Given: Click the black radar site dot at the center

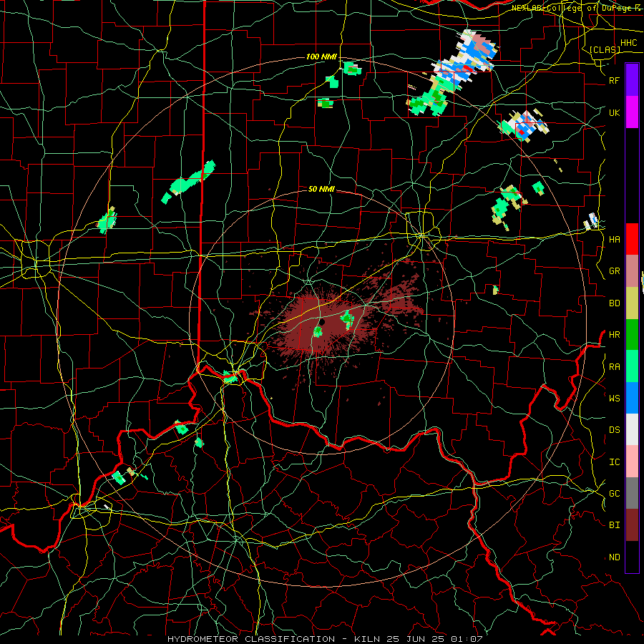Looking at the screenshot, I should 323,322.
